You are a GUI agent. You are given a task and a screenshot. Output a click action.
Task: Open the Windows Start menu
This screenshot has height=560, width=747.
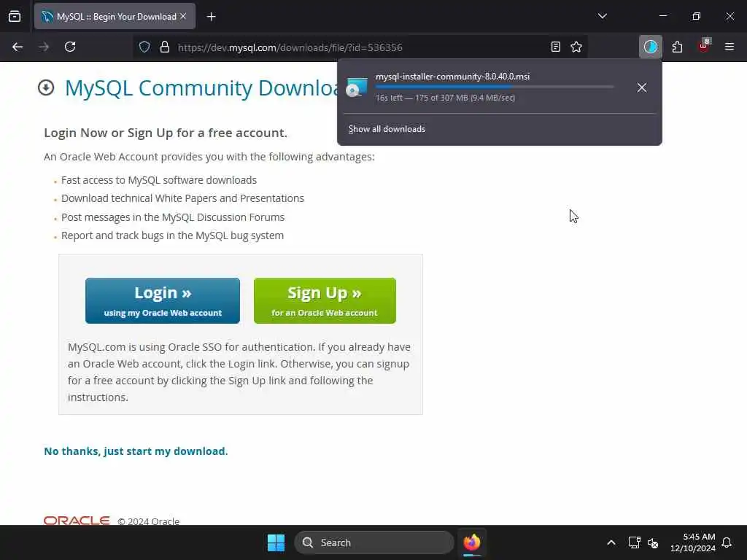(276, 542)
